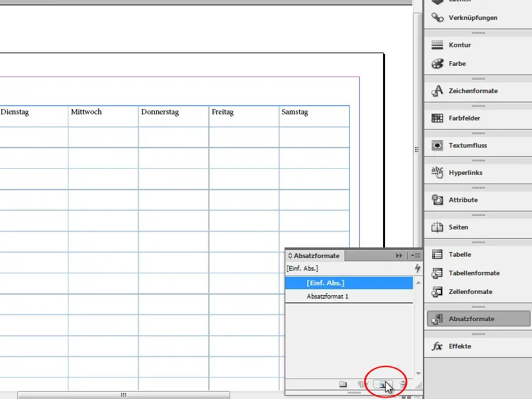The width and height of the screenshot is (532, 399).
Task: Click the Mittwoch table header cell
Action: tap(103, 116)
